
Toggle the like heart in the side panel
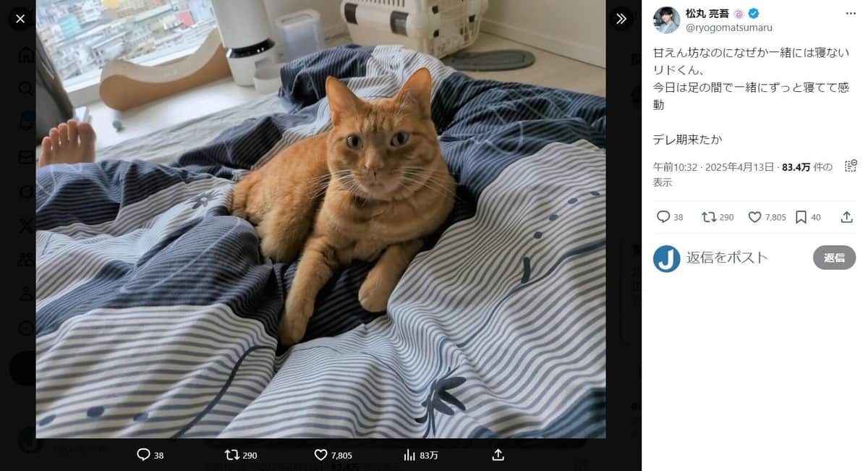click(x=754, y=217)
